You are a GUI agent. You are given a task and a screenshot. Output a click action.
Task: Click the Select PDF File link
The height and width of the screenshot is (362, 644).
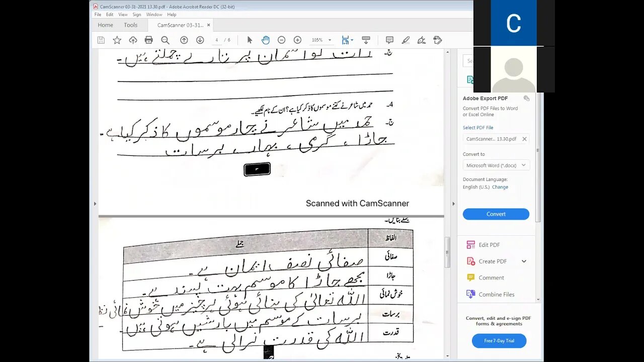click(x=478, y=128)
